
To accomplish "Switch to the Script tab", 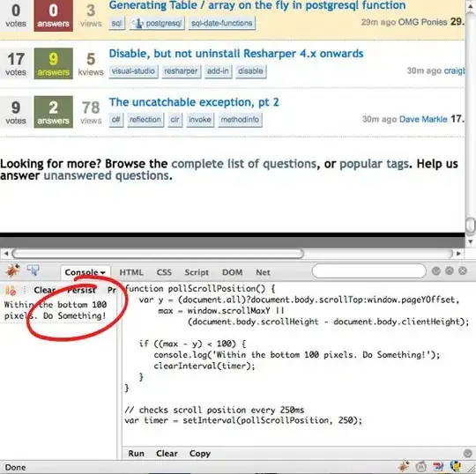I will 197,272.
